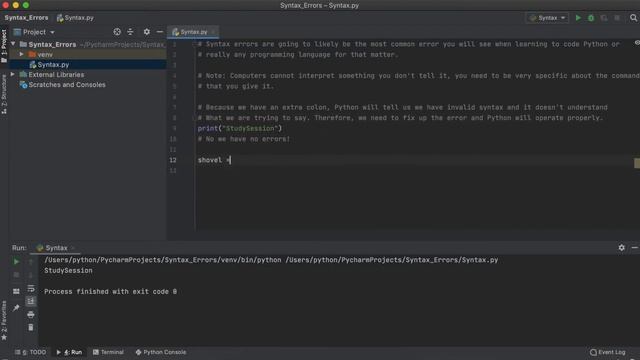Stop process button in Run panel
The width and height of the screenshot is (640, 360).
pyautogui.click(x=16, y=275)
